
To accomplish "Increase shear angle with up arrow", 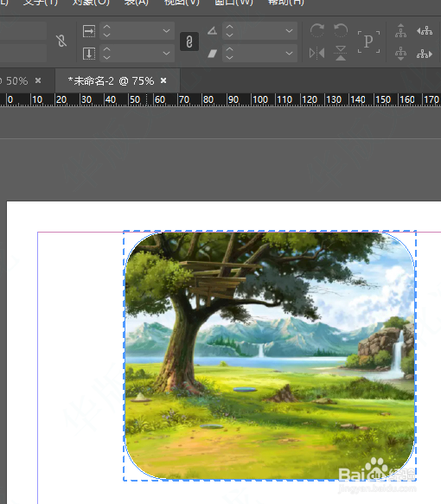I will pyautogui.click(x=229, y=49).
